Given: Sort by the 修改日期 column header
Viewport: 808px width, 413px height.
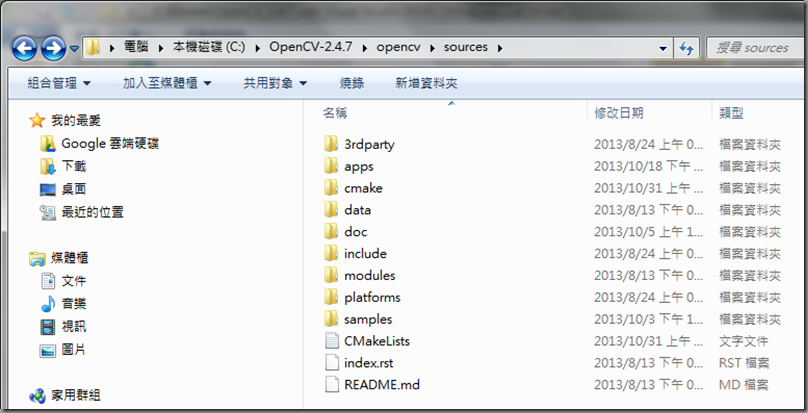Looking at the screenshot, I should click(618, 113).
